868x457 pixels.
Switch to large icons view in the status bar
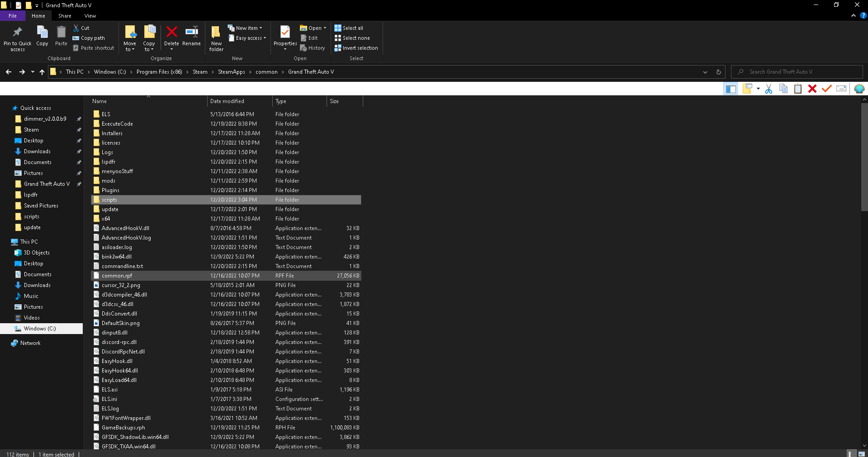click(x=861, y=454)
